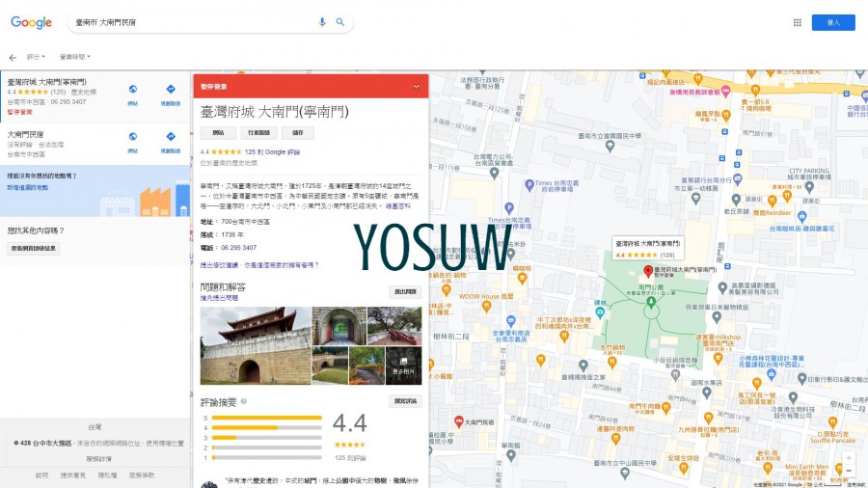The width and height of the screenshot is (868, 488).
Task: Open website globe icon for 臺灣府城 大南門
Action: click(132, 89)
